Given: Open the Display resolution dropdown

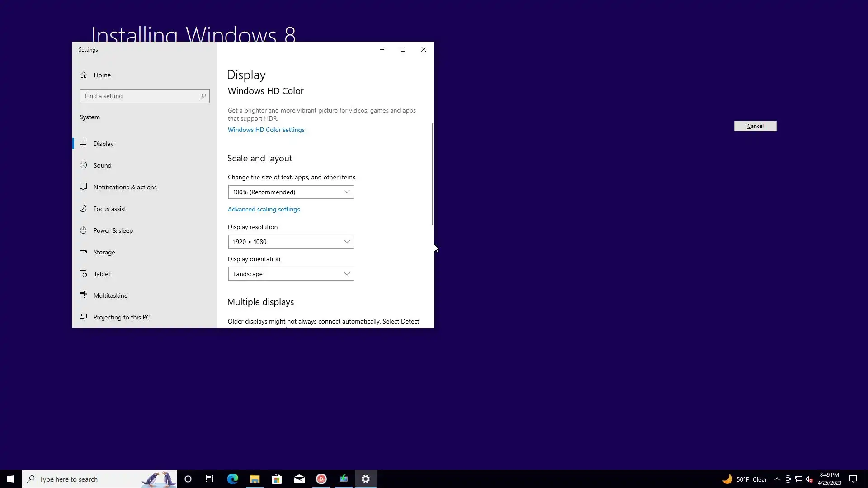Looking at the screenshot, I should 291,242.
